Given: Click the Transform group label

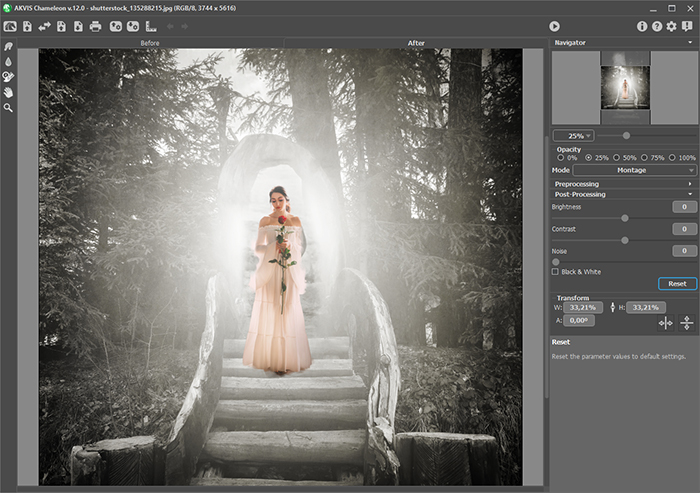Looking at the screenshot, I should point(573,298).
